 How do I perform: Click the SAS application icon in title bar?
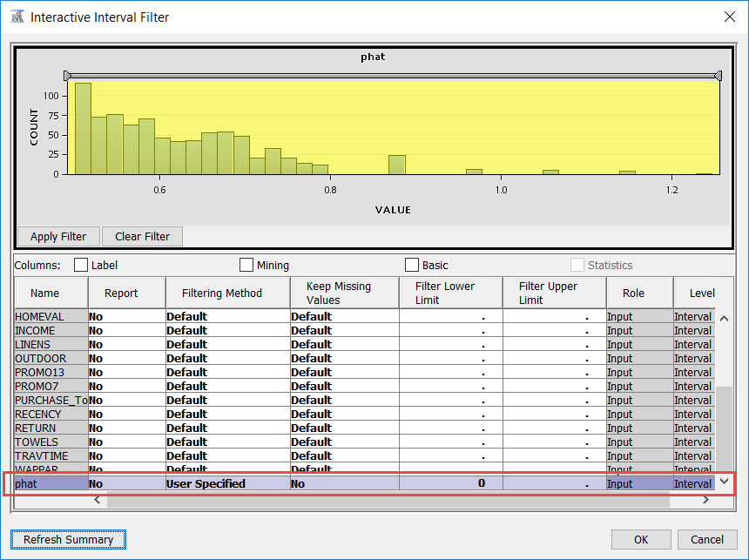(x=17, y=17)
